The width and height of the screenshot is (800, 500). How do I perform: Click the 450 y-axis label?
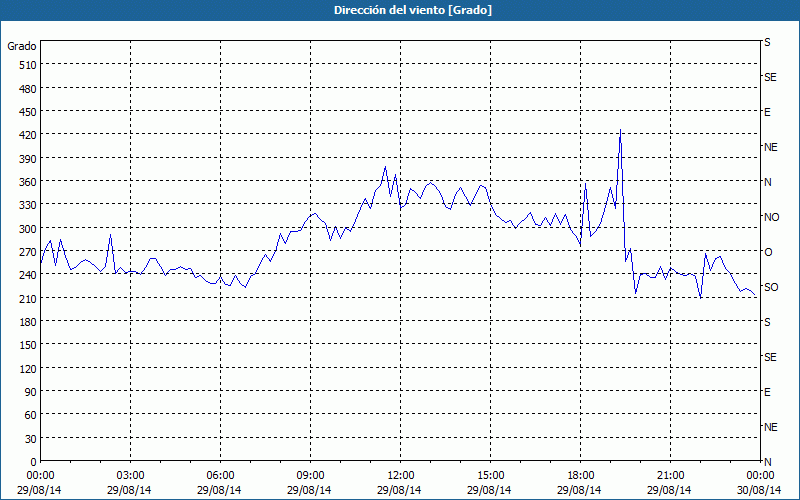pos(28,112)
